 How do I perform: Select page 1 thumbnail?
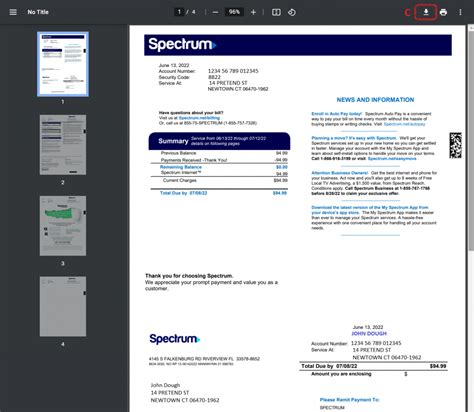click(63, 64)
